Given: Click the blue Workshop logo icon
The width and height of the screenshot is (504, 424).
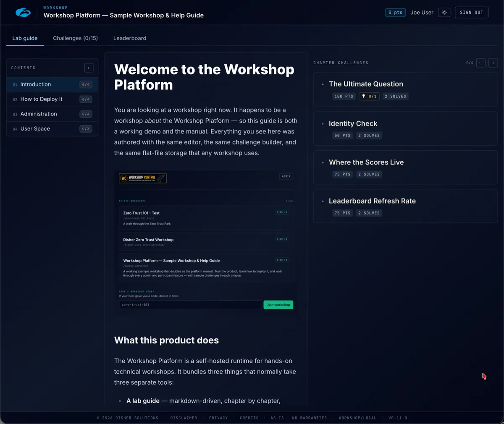Looking at the screenshot, I should [x=23, y=13].
